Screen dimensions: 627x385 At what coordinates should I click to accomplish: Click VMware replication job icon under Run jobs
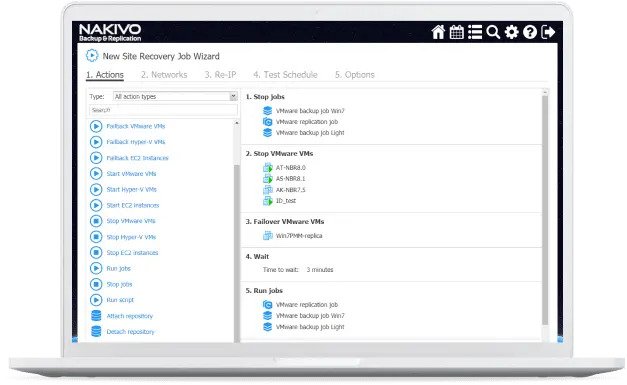(x=268, y=305)
